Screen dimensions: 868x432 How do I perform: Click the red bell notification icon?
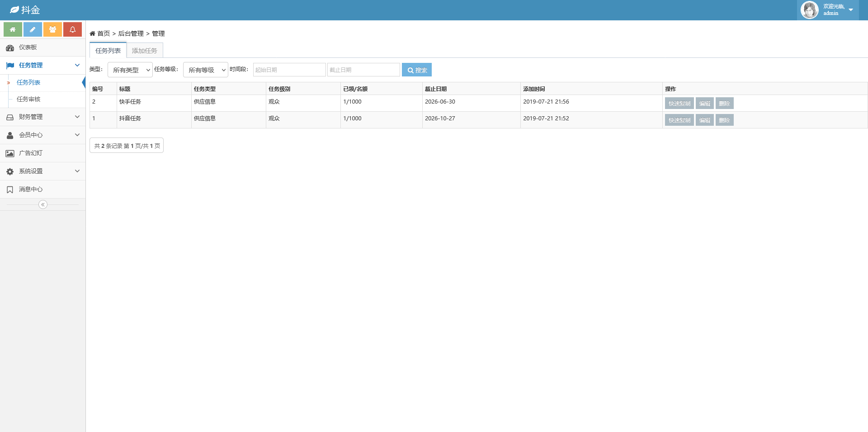[x=72, y=29]
